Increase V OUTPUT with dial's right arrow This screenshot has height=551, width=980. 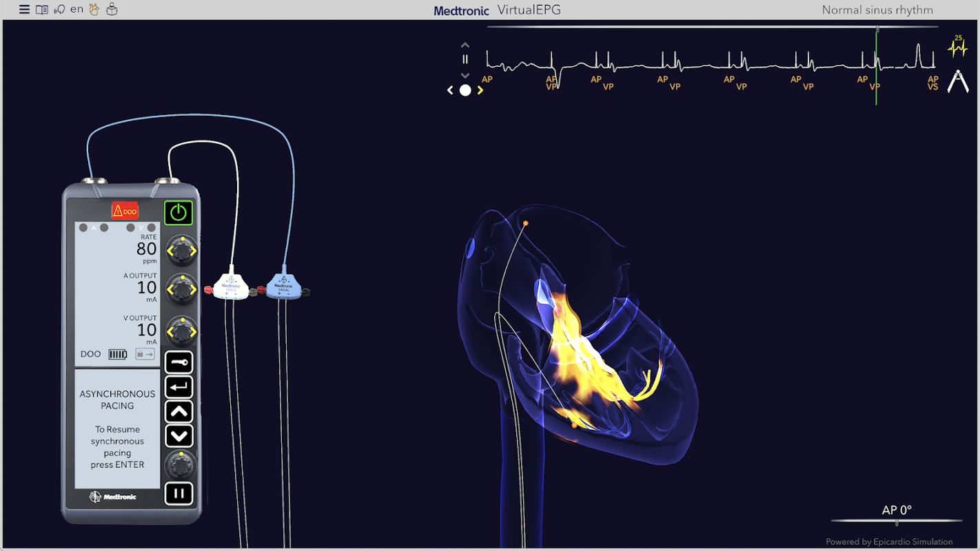pyautogui.click(x=193, y=332)
